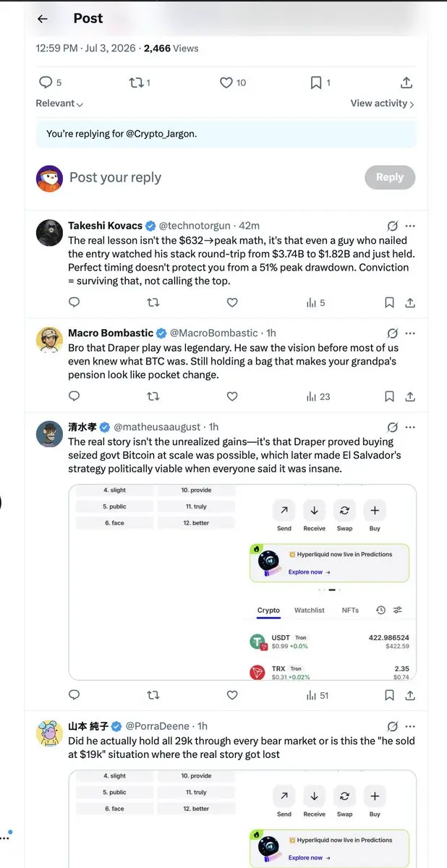Bookmark the @matheusaaugust reply

click(x=389, y=695)
